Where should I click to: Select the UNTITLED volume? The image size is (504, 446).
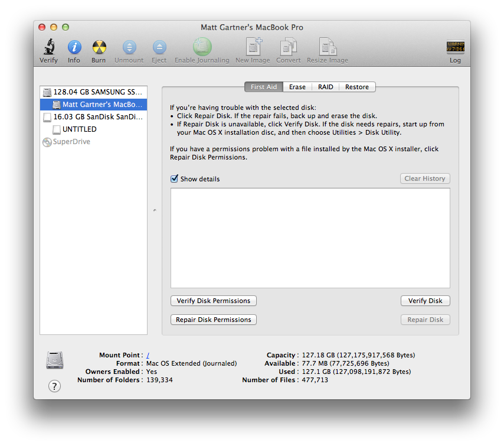pyautogui.click(x=93, y=129)
